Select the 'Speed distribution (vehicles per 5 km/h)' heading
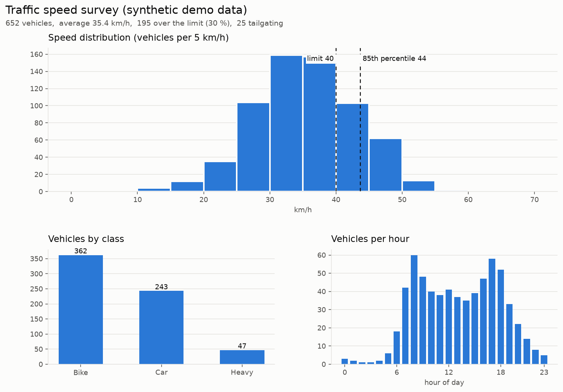 point(139,38)
